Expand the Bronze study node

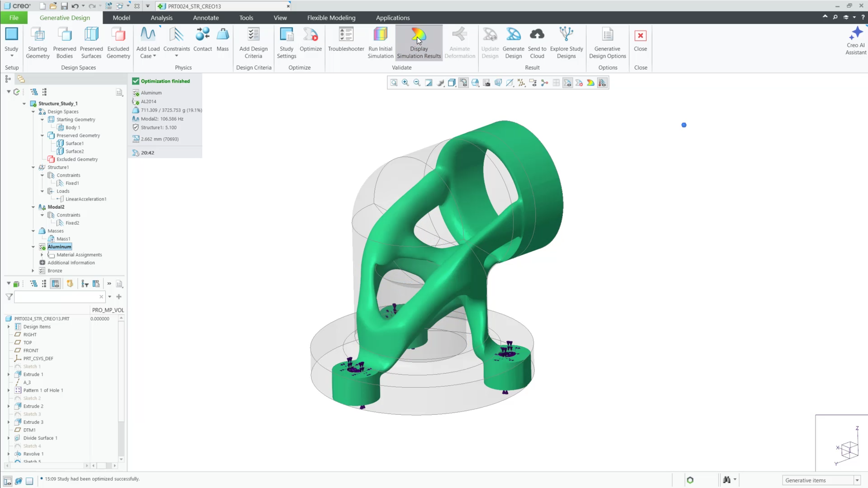33,271
